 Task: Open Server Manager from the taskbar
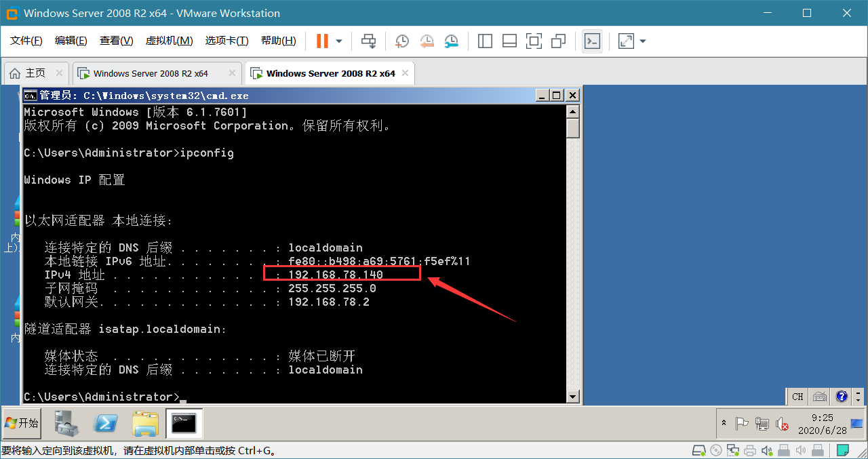[x=68, y=424]
